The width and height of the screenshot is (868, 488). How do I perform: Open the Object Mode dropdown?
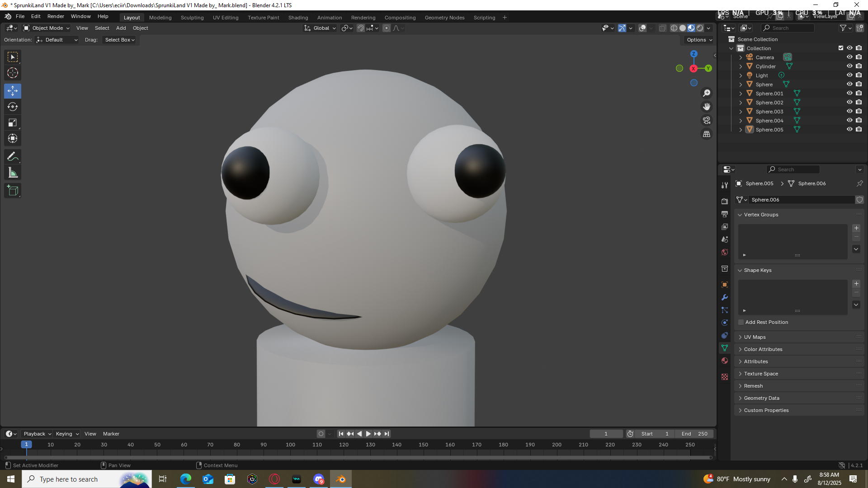pyautogui.click(x=47, y=28)
